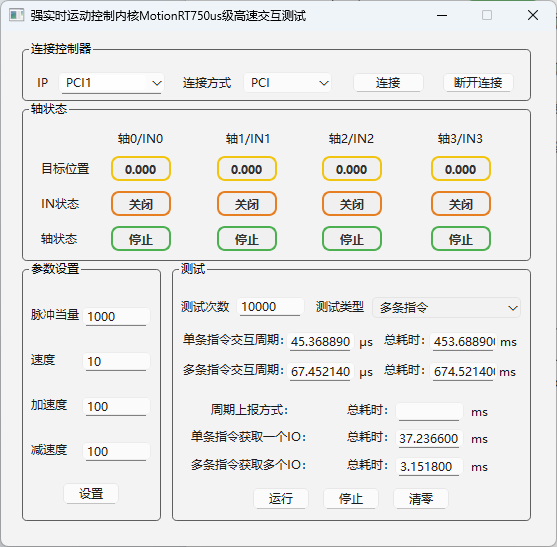The height and width of the screenshot is (547, 557).
Task: Click the IN0 状态 indicator 关闭
Action: coord(141,204)
